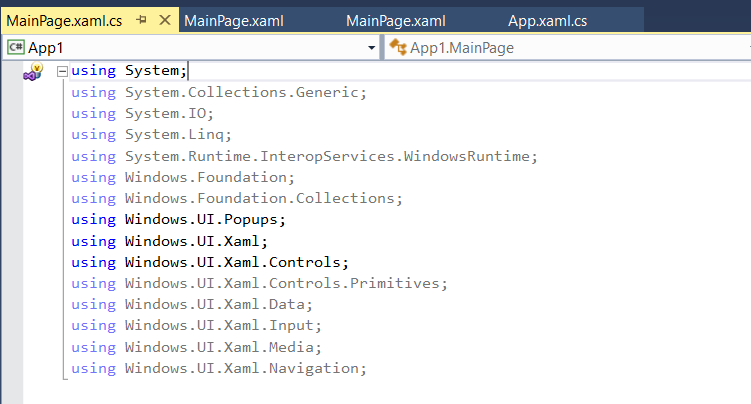Click the lightbulb quick actions icon
Viewport: 751px width, 404px height.
[34, 72]
